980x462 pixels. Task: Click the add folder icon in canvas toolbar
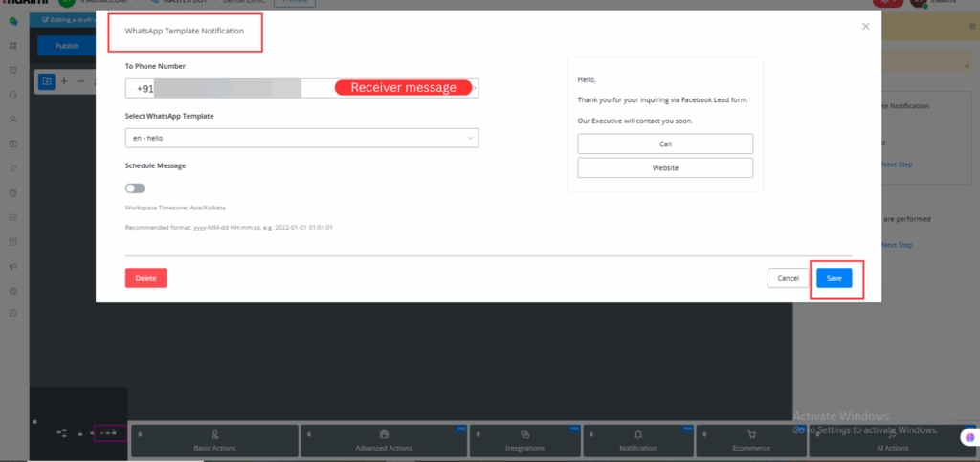pyautogui.click(x=46, y=81)
